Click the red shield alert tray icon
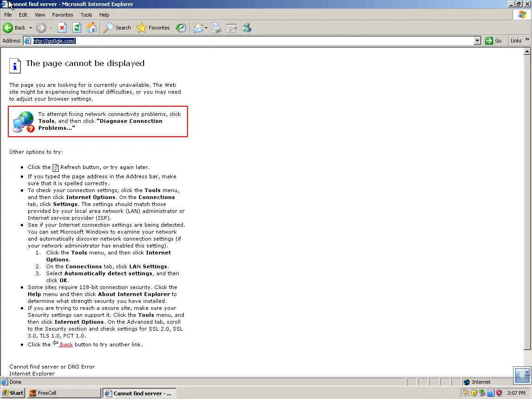Image resolution: width=532 pixels, height=399 pixels. [x=499, y=393]
